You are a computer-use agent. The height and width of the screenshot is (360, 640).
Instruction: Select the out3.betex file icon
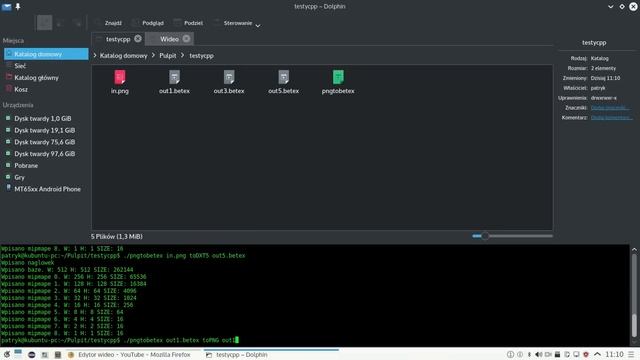coord(229,77)
